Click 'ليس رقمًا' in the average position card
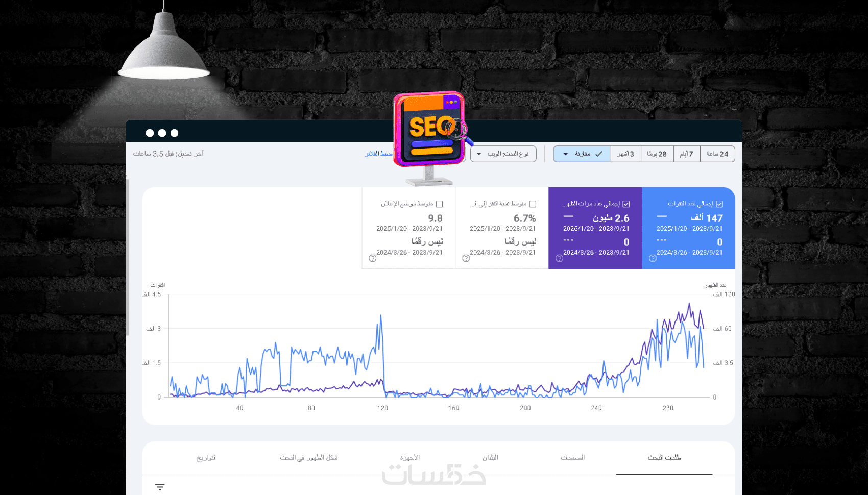The height and width of the screenshot is (495, 868). click(427, 241)
